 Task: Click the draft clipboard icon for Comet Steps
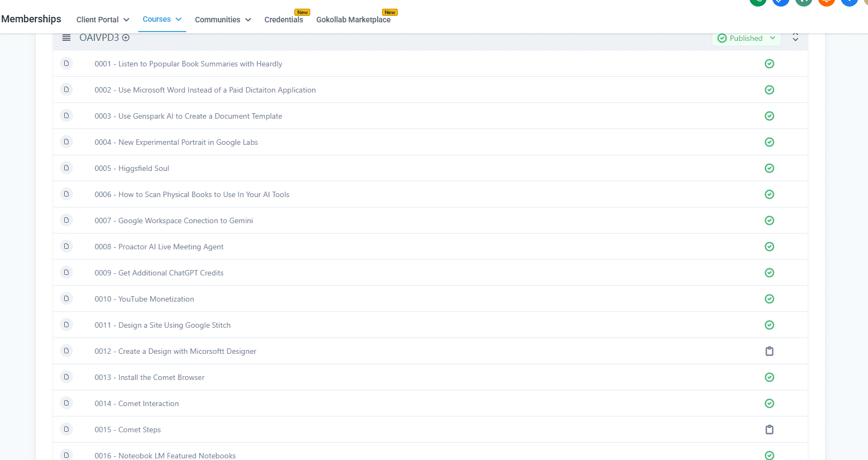[769, 430]
